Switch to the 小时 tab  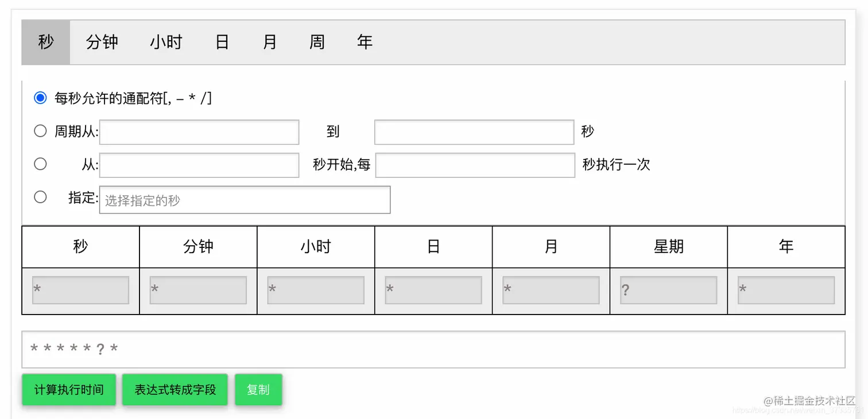tap(165, 41)
